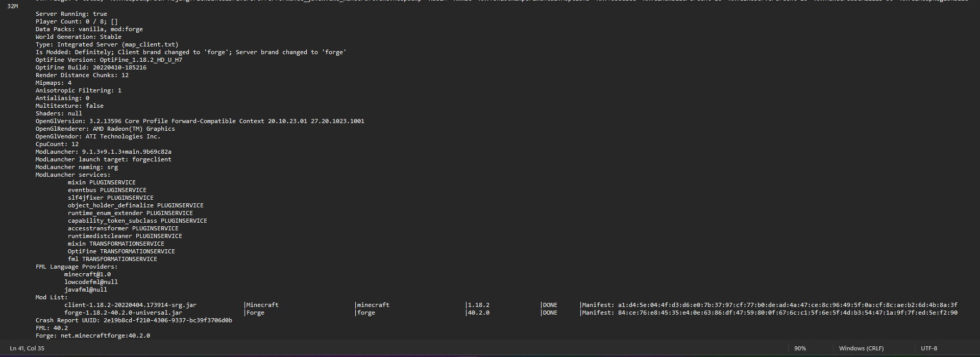The height and width of the screenshot is (357, 980).
Task: Click the 'capability_token_subclass PLUGINSERVICE' entry
Action: (x=137, y=221)
